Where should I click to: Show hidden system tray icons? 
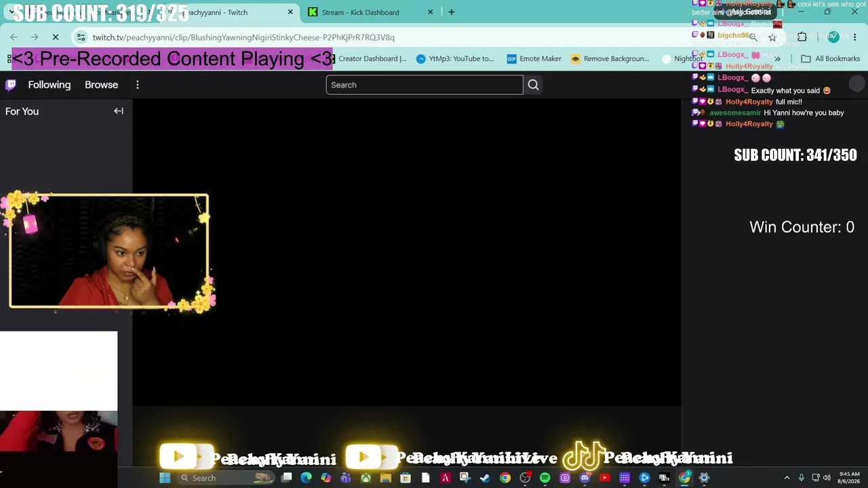(787, 478)
